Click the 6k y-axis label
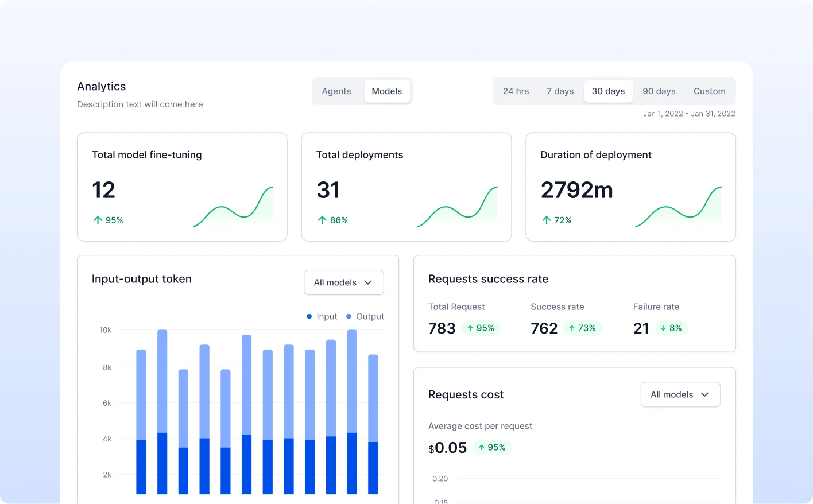The width and height of the screenshot is (813, 504). coord(107,403)
